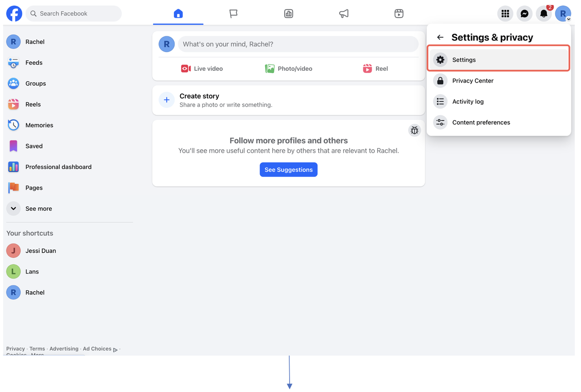The height and width of the screenshot is (392, 581).
Task: Click the Photo/video icon in the composer
Action: [x=269, y=68]
